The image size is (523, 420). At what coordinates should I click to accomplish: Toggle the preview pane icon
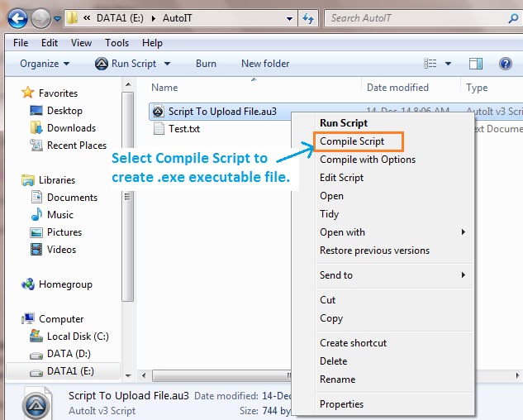tap(476, 64)
